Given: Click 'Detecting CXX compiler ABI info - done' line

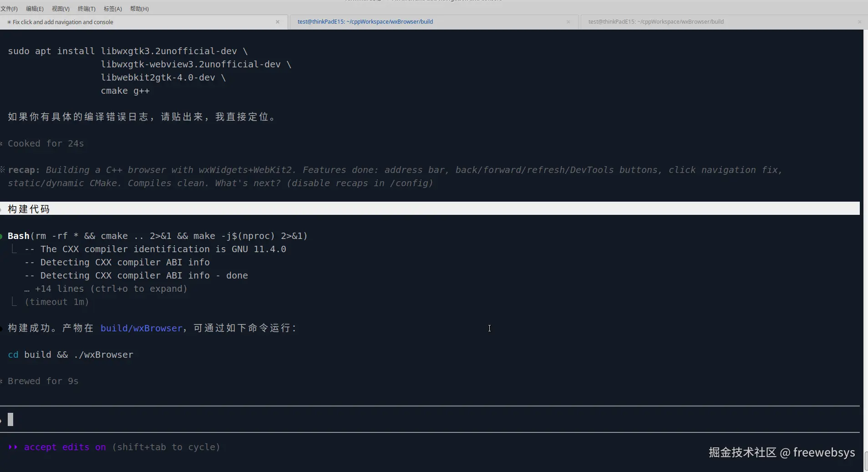Looking at the screenshot, I should point(136,275).
